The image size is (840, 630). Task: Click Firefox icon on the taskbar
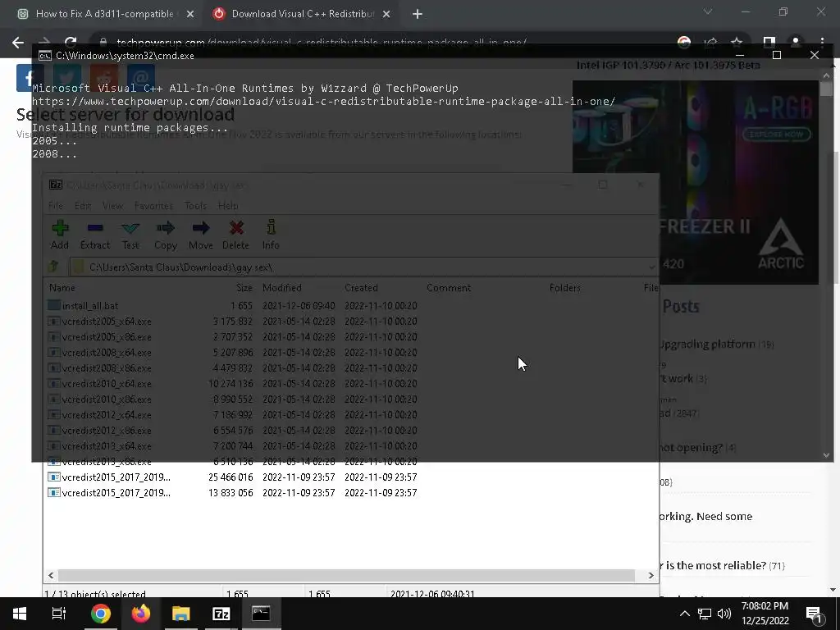coord(141,614)
